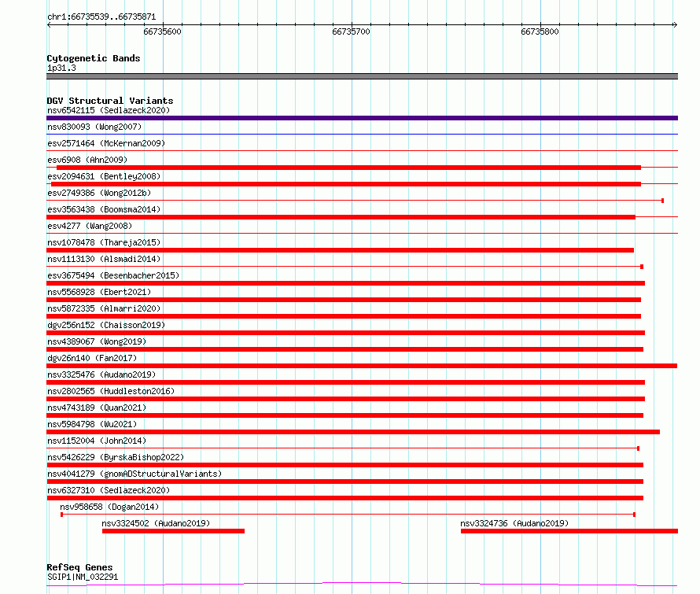Open variant nsv1152004 (John2014)
The height and width of the screenshot is (594, 700).
pyautogui.click(x=97, y=441)
